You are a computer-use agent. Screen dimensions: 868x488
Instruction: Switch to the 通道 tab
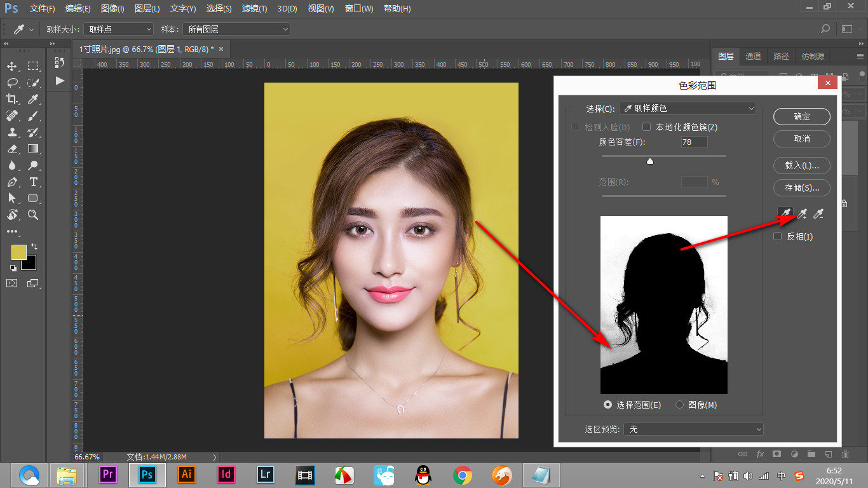click(753, 57)
